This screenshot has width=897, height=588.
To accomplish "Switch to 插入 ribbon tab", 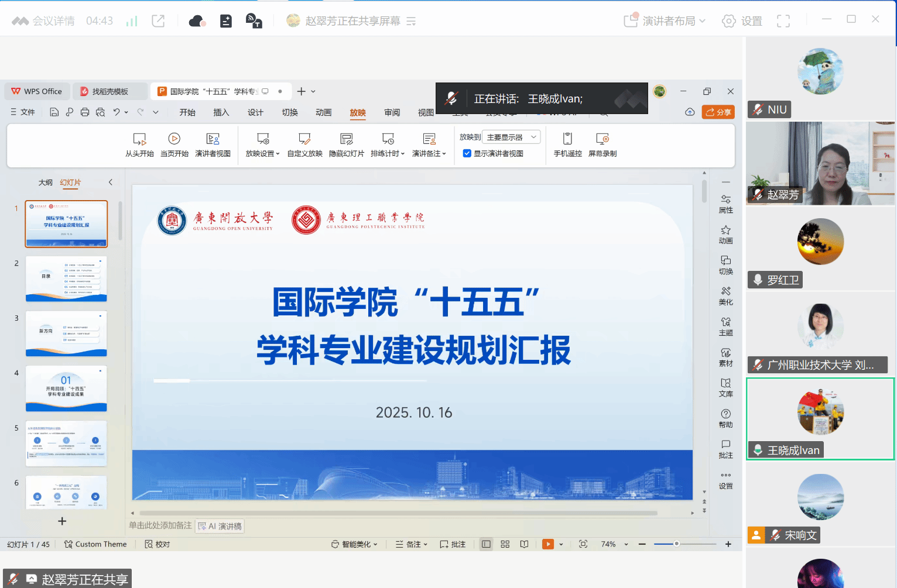I will coord(221,112).
